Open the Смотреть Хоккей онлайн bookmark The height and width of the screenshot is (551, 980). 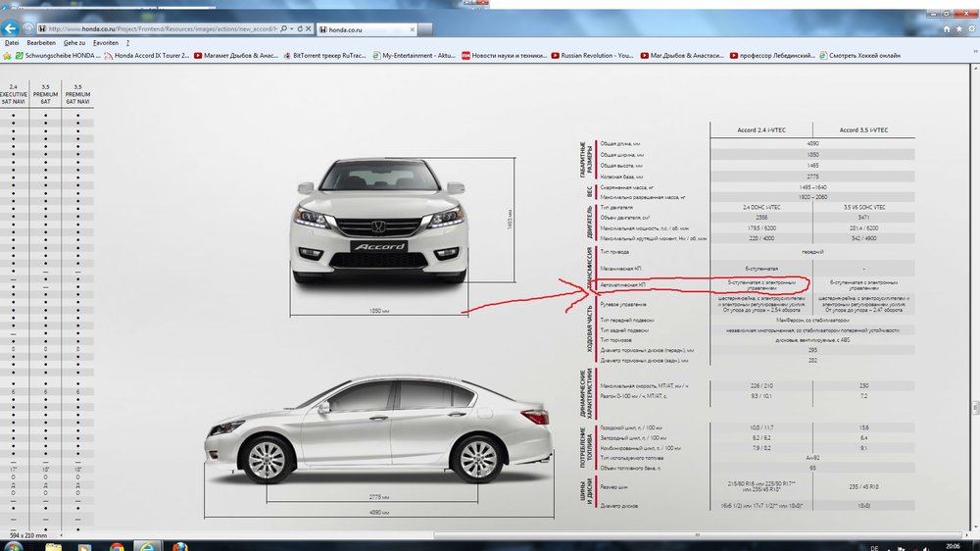point(862,56)
